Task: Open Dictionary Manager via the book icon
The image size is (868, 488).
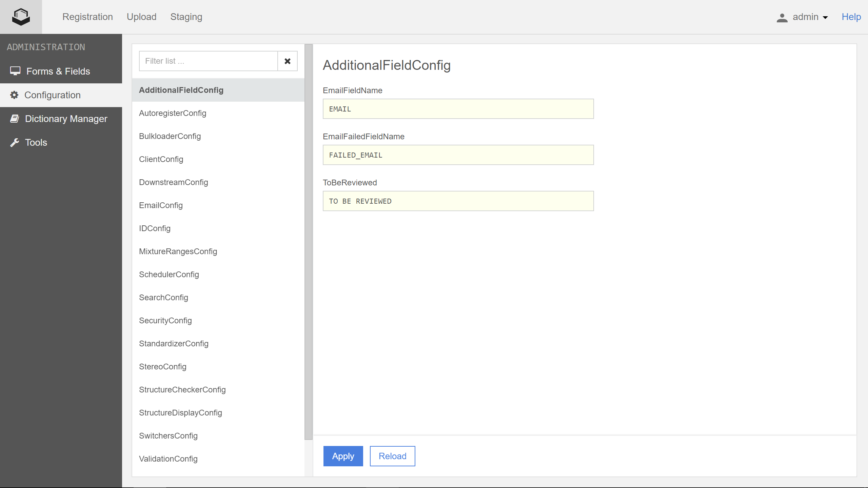Action: (15, 118)
